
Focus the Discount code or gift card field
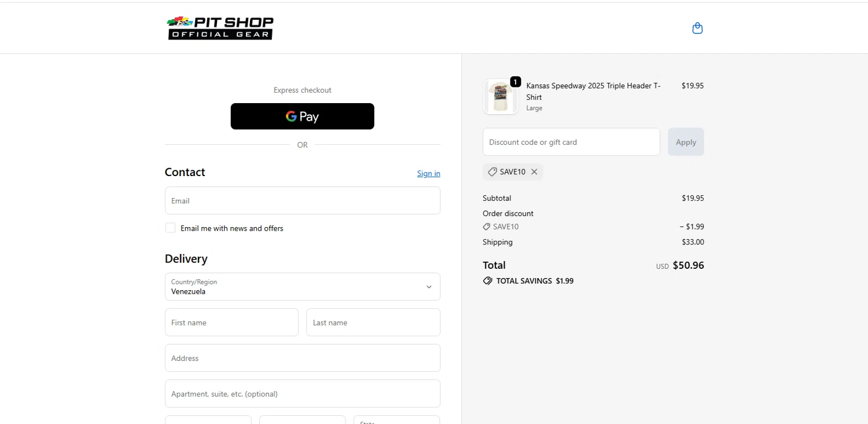tap(571, 142)
